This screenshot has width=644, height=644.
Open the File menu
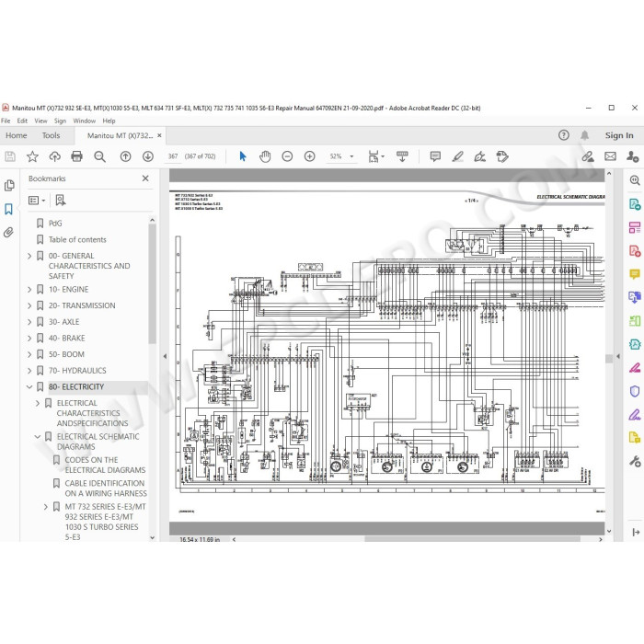[6, 121]
